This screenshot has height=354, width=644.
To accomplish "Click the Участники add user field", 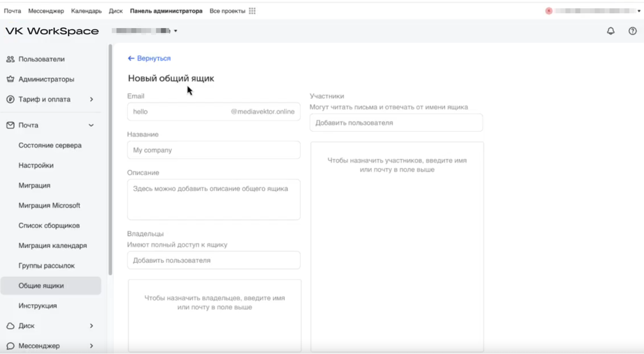I will pos(396,123).
